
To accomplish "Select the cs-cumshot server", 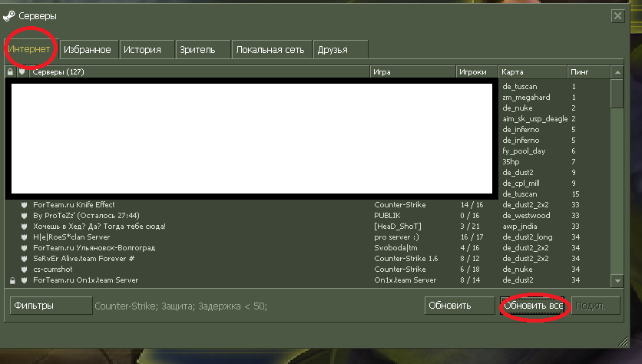I will click(307, 270).
